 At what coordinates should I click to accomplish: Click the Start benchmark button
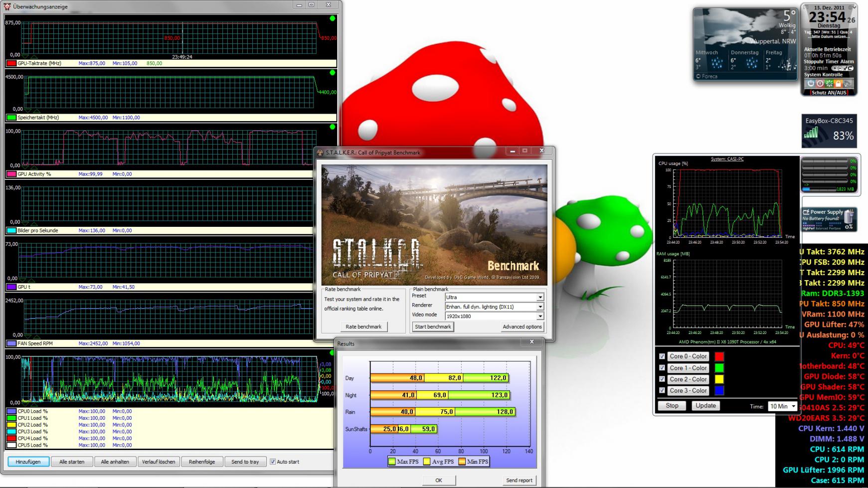[x=433, y=326]
